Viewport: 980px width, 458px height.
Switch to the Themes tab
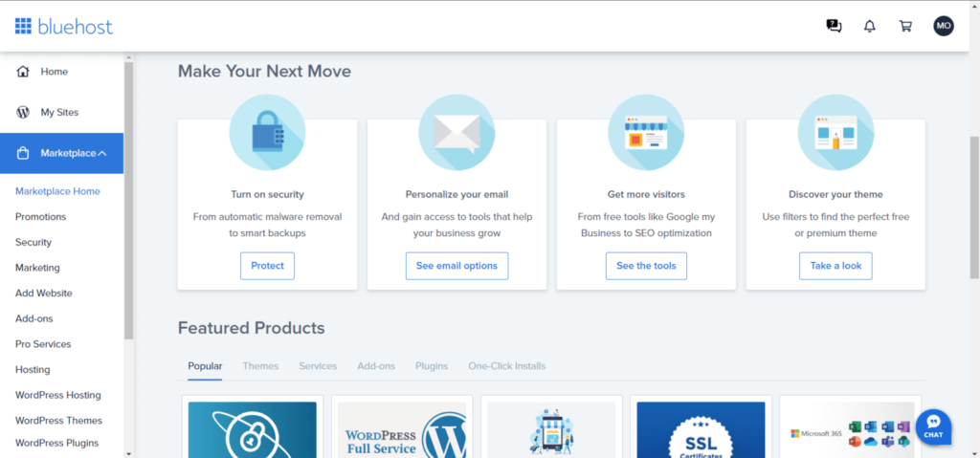pos(260,366)
